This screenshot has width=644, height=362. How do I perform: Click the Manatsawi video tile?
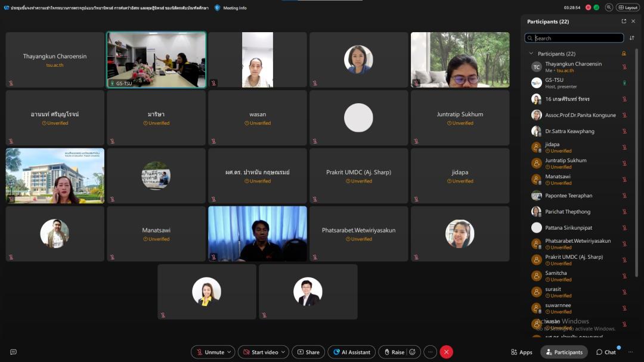coord(156,234)
